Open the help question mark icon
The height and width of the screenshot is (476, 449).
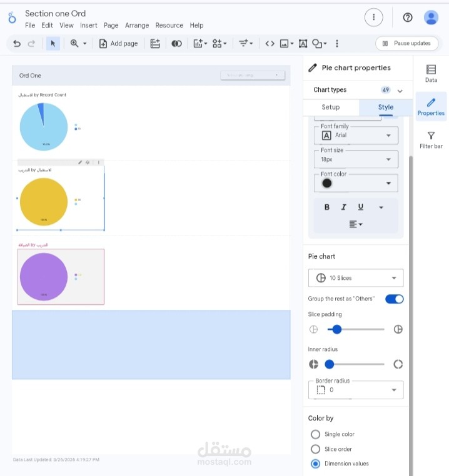pyautogui.click(x=408, y=17)
